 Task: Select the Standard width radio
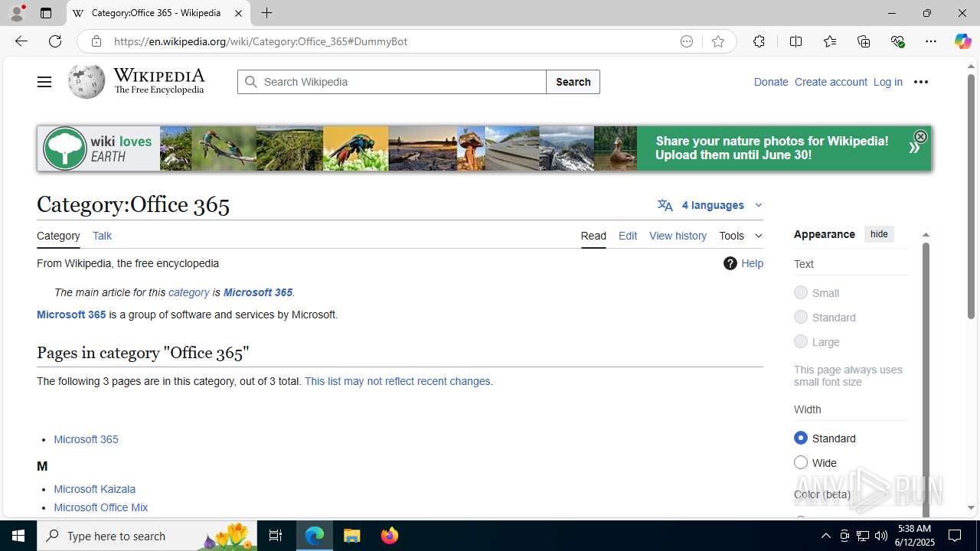pyautogui.click(x=801, y=438)
